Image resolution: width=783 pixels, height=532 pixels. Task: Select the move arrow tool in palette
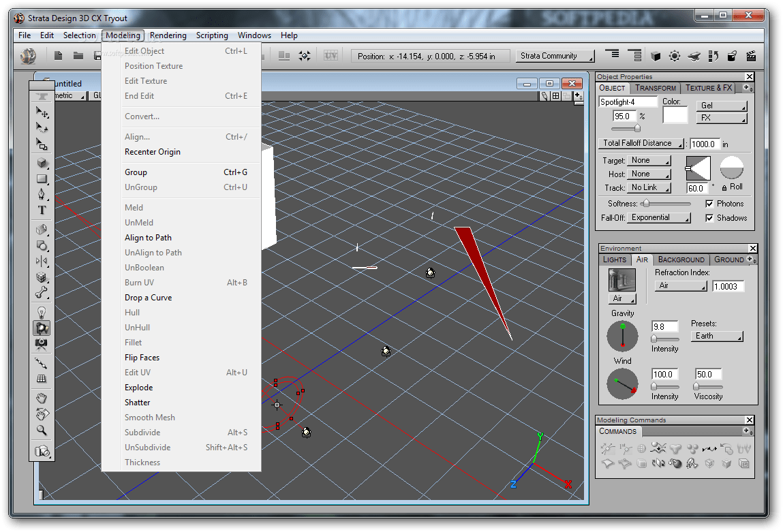coord(42,113)
